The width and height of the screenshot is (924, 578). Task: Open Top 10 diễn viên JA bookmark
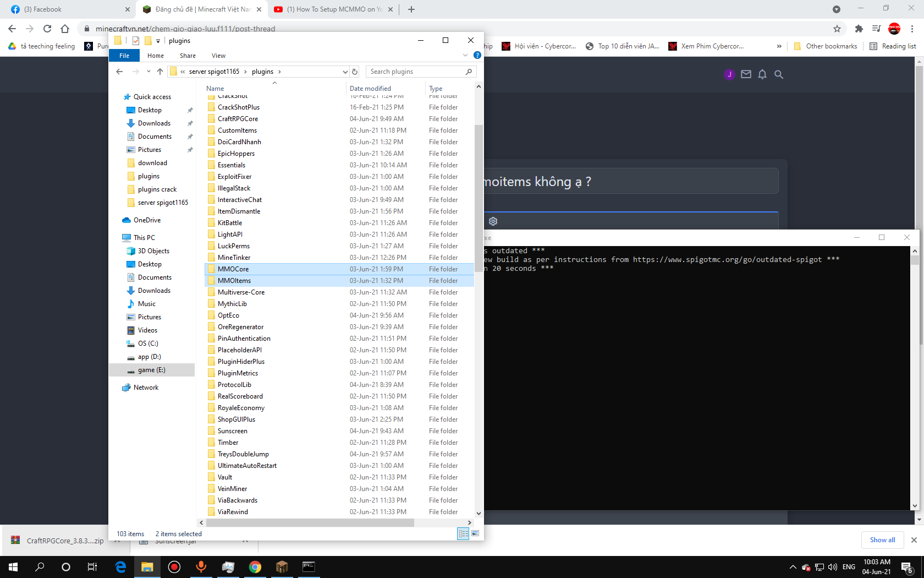tap(622, 46)
